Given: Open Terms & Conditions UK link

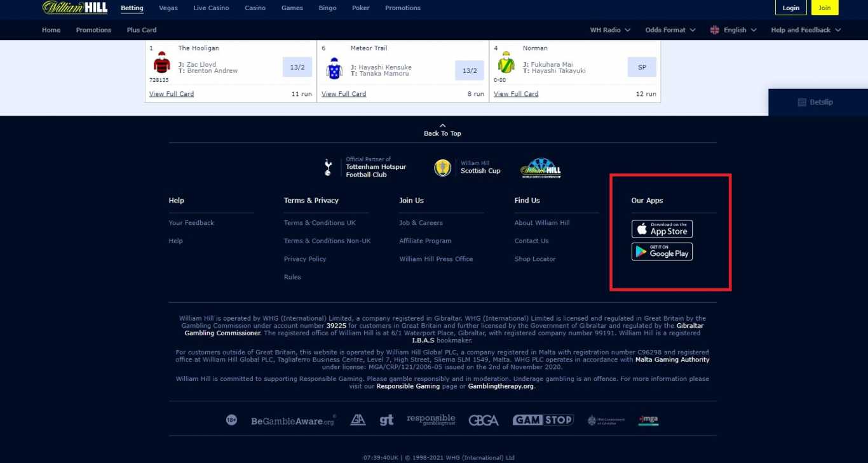Looking at the screenshot, I should [320, 223].
